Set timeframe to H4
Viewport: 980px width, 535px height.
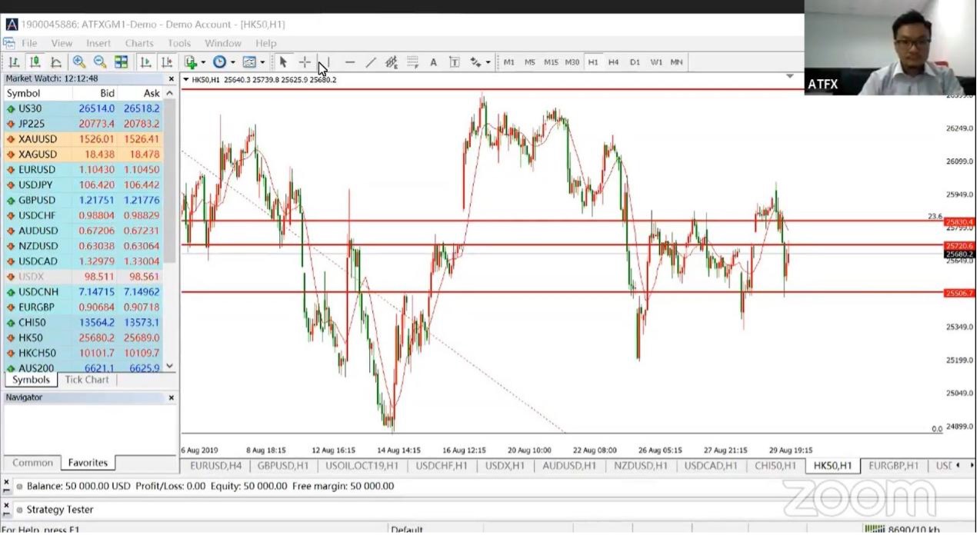point(613,62)
